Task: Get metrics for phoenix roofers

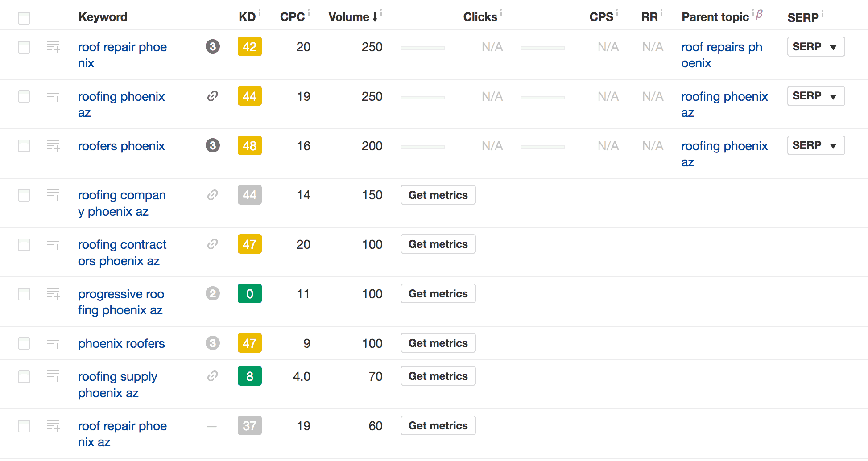Action: (438, 343)
